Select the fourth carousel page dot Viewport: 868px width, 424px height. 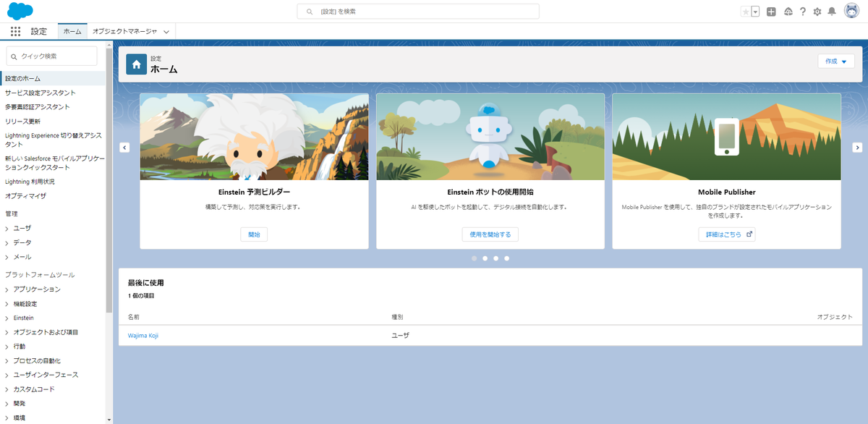506,258
